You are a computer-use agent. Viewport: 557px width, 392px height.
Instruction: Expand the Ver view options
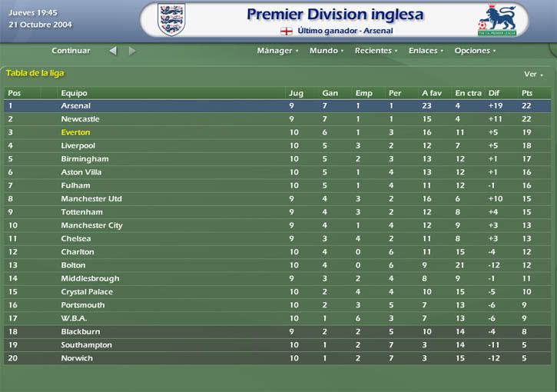point(533,74)
